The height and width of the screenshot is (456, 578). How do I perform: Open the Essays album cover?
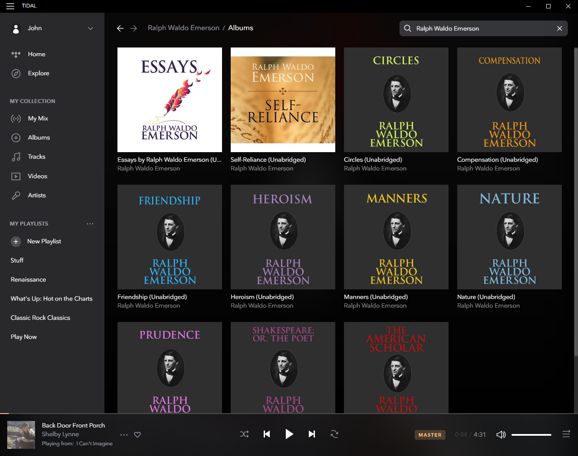pyautogui.click(x=170, y=100)
